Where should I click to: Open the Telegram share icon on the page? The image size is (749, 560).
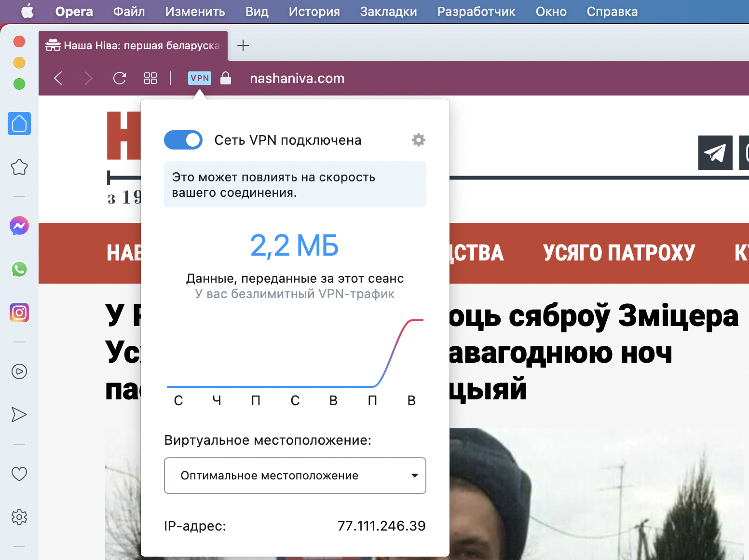click(x=715, y=153)
